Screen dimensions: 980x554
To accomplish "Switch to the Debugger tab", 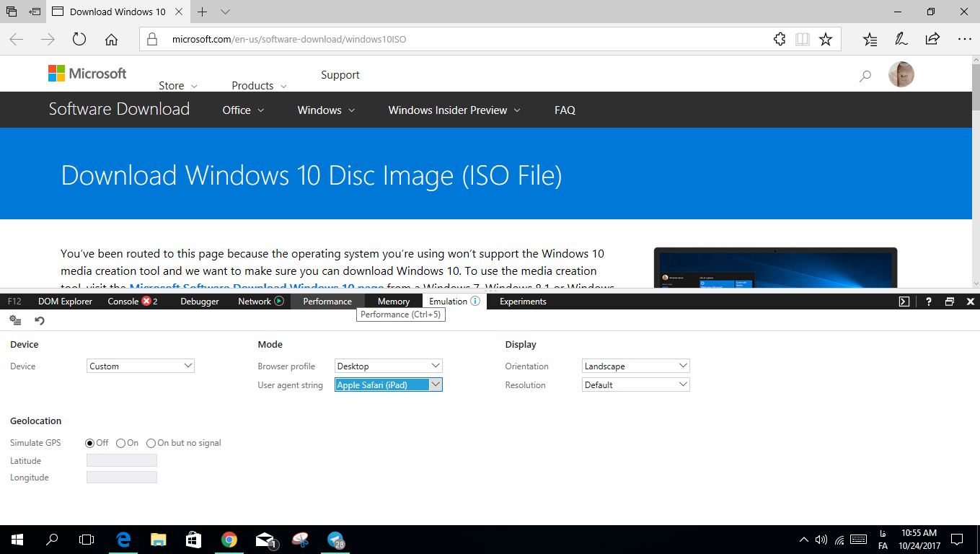I will (x=200, y=302).
